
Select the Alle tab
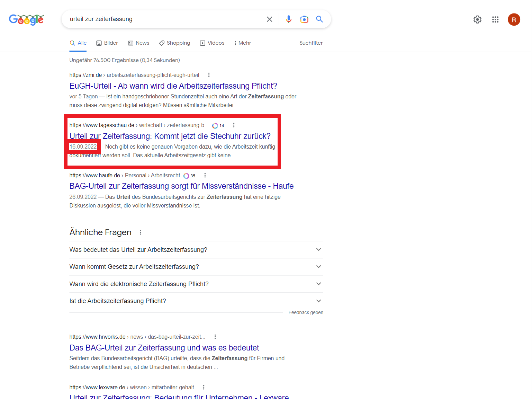coord(78,43)
